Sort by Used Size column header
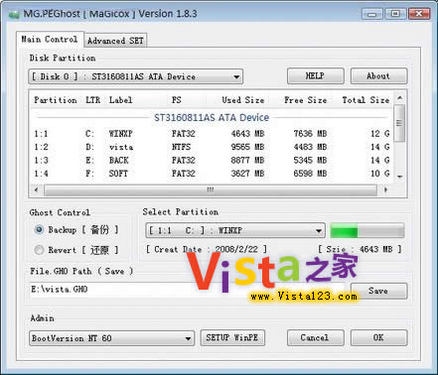Image resolution: width=438 pixels, height=375 pixels. [x=243, y=100]
